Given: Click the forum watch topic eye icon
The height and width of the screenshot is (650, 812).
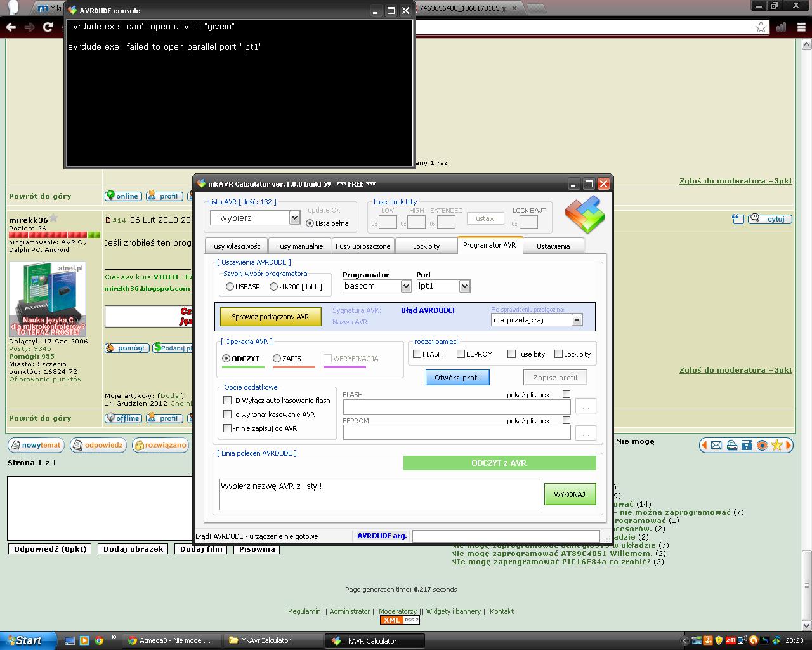Looking at the screenshot, I should (x=762, y=445).
